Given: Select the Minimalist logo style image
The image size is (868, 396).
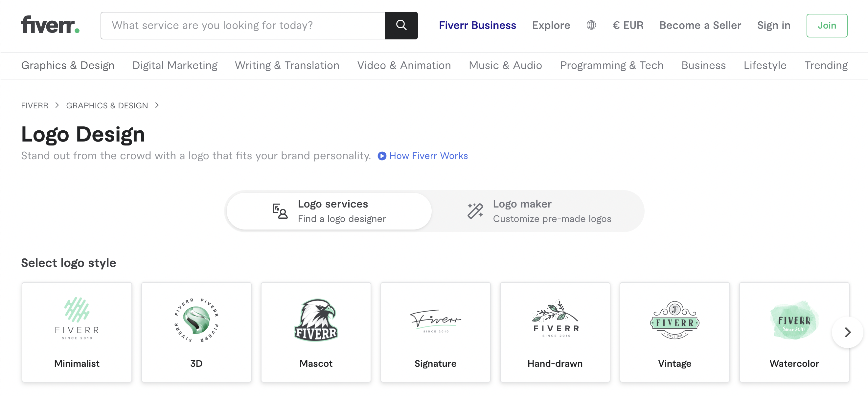Looking at the screenshot, I should (77, 318).
